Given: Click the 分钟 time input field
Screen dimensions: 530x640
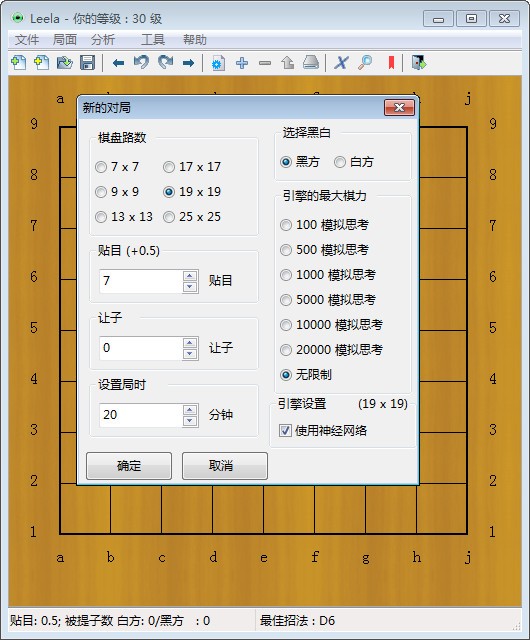Looking at the screenshot, I should [x=141, y=415].
